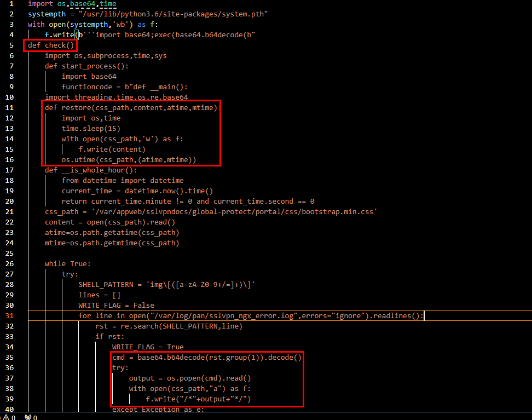Screen dimensions: 532x420
Task: Click the 'cmd = base64.b64decode(rst.group(1)).decode()' line
Action: click(x=207, y=357)
